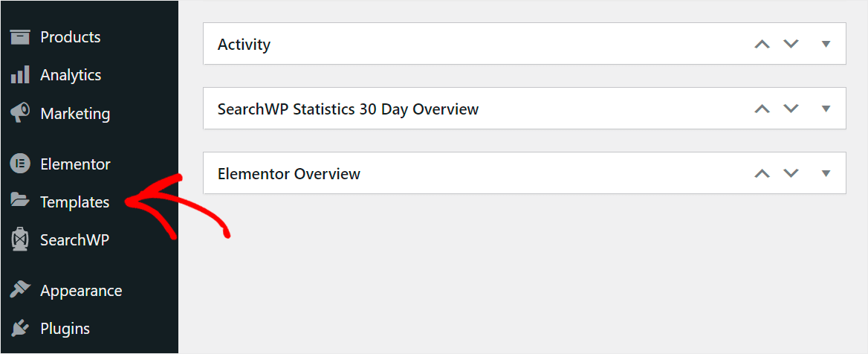868x354 pixels.
Task: Move Elementor Overview widget up
Action: point(762,173)
